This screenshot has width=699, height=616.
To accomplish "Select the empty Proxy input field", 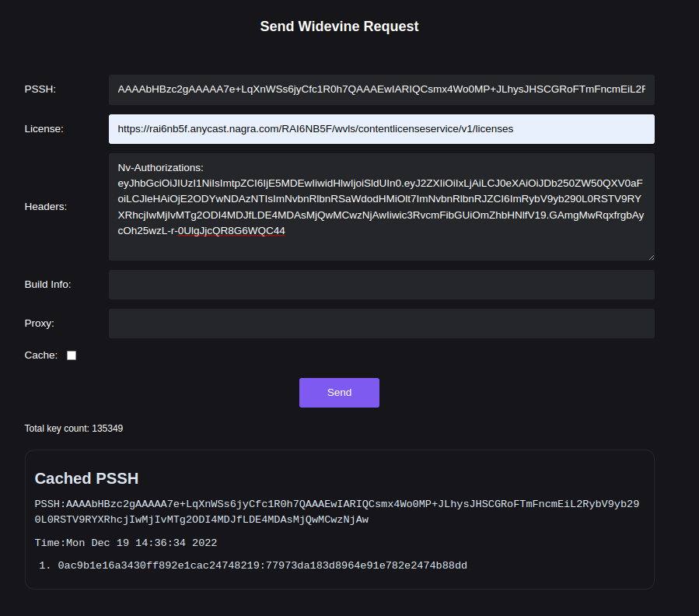I will coord(381,324).
